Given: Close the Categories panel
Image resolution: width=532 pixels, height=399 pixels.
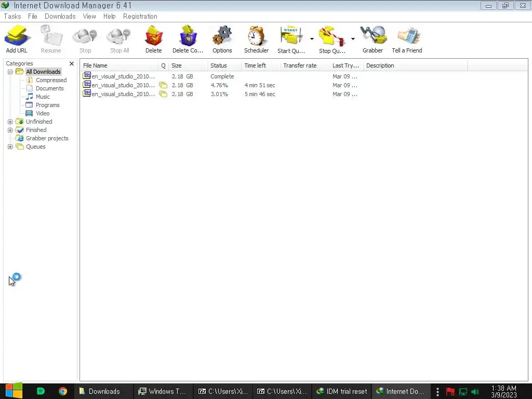Looking at the screenshot, I should tap(72, 63).
